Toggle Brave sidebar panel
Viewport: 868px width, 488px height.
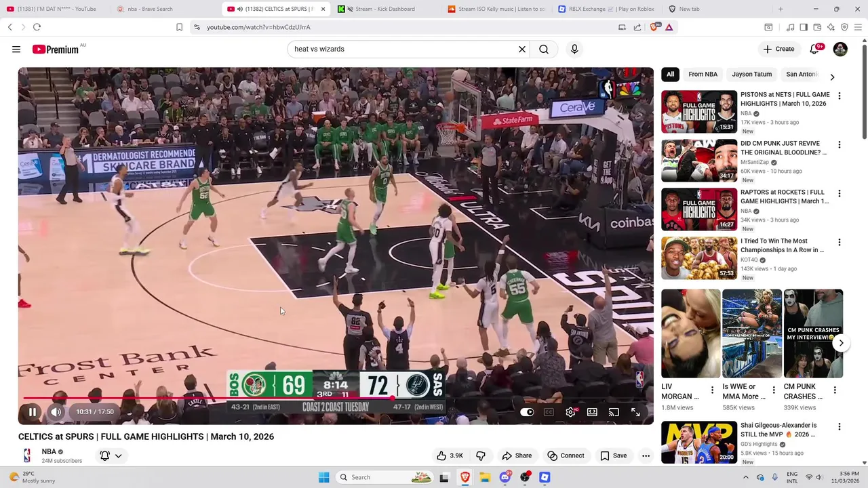point(804,27)
